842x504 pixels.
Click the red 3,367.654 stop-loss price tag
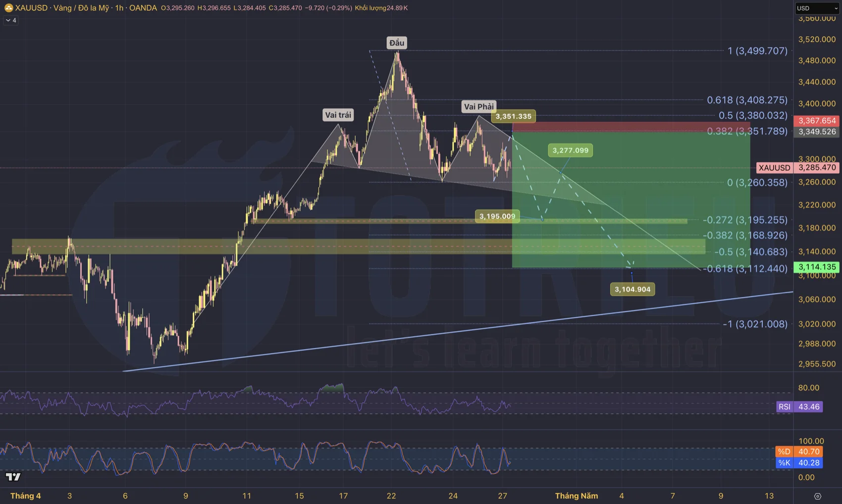coord(817,121)
